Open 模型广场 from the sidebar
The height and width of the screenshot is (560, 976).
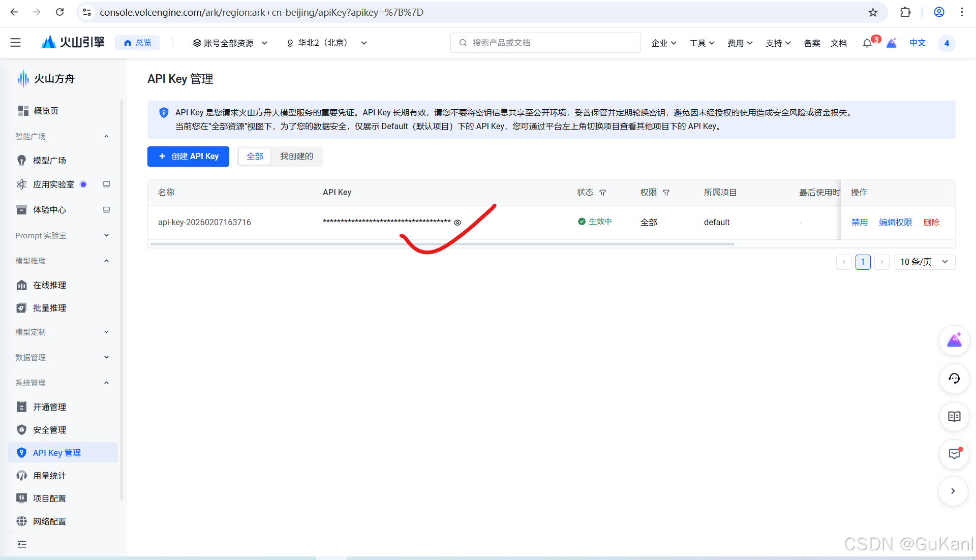coord(51,160)
